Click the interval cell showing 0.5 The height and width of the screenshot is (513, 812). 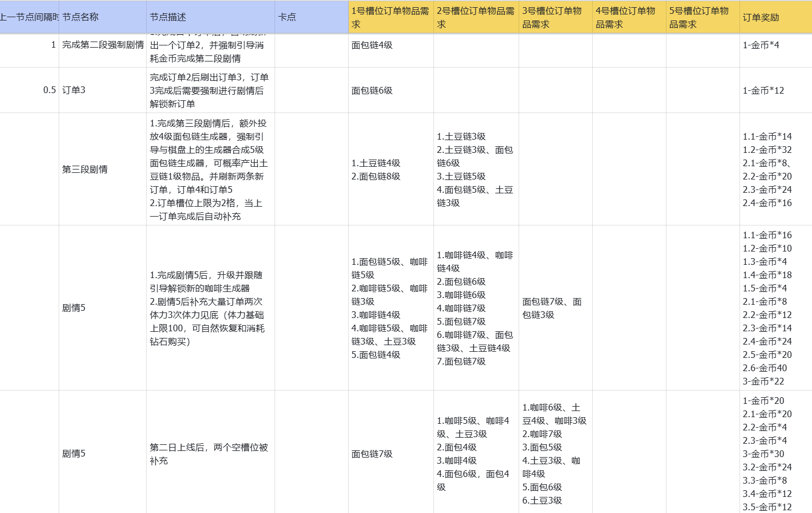pos(29,90)
